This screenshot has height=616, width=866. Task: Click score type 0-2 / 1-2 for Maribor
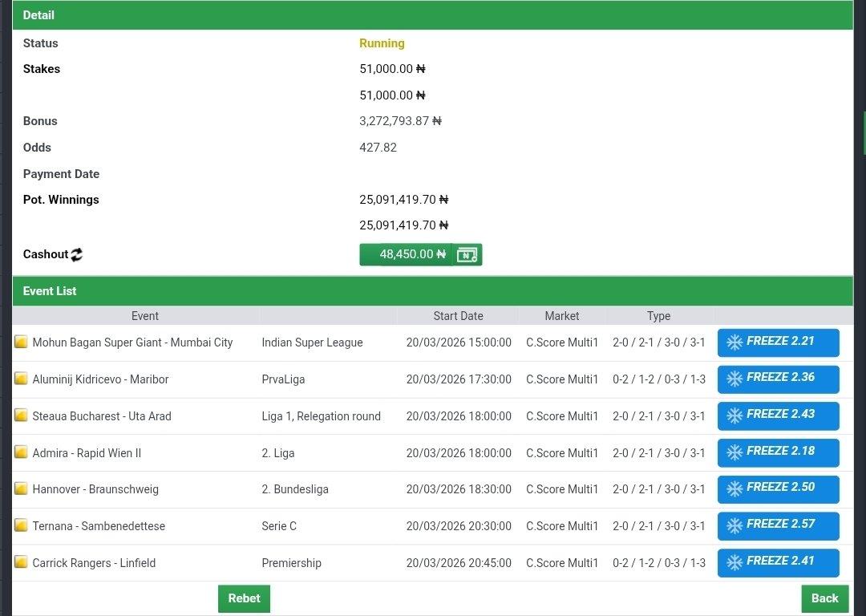pos(659,379)
